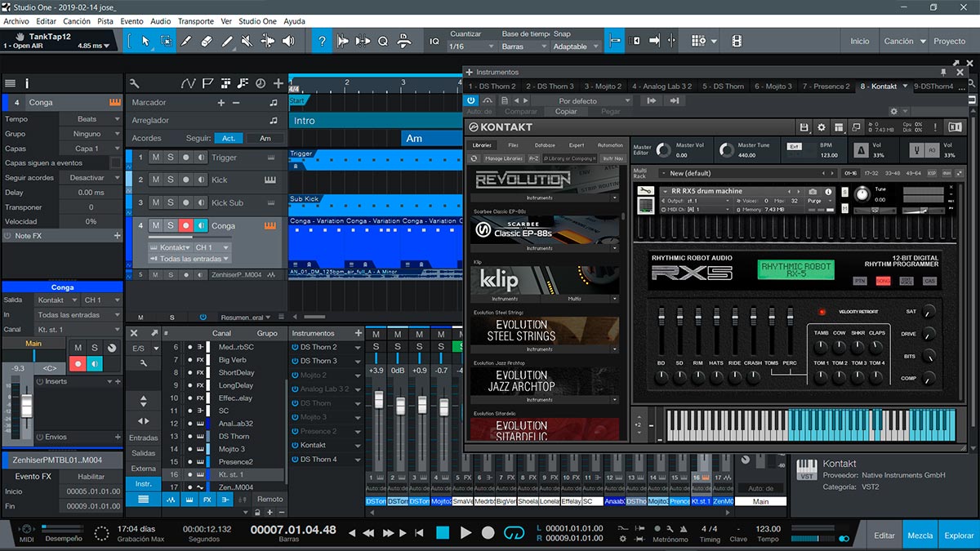The width and height of the screenshot is (980, 551).
Task: Open the marker track flag icon
Action: tap(208, 82)
